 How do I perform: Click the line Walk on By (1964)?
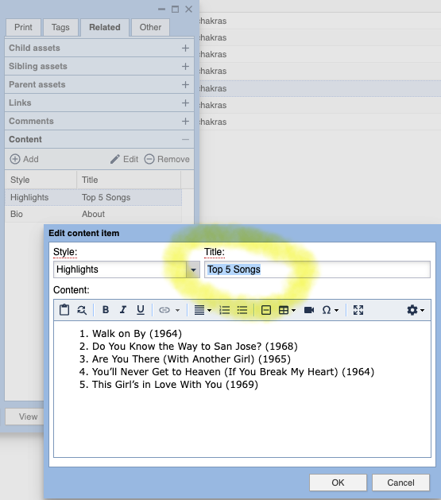tap(137, 334)
